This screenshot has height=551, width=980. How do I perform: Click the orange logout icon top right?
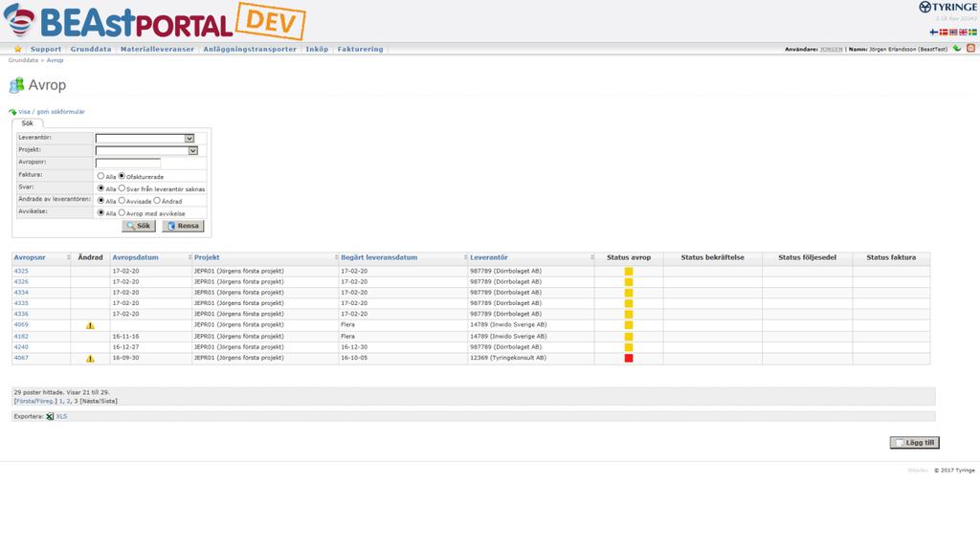point(970,48)
